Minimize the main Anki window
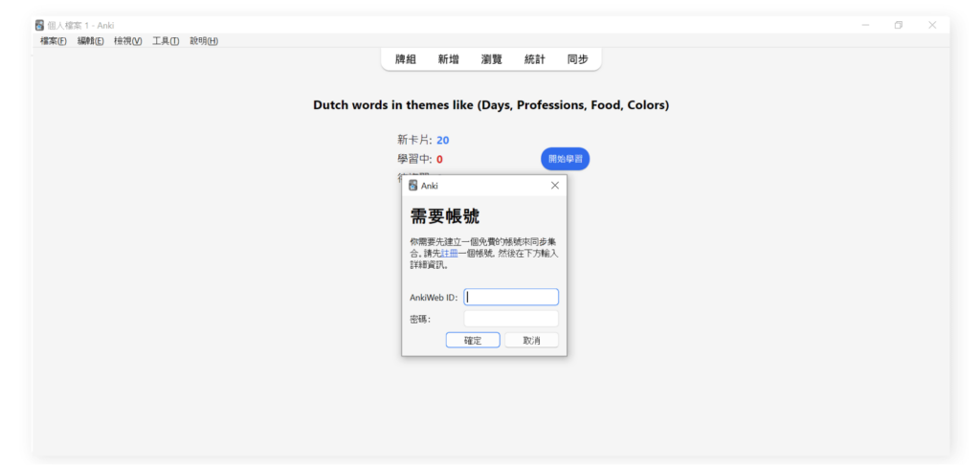Image resolution: width=980 pixels, height=470 pixels. coord(865,25)
